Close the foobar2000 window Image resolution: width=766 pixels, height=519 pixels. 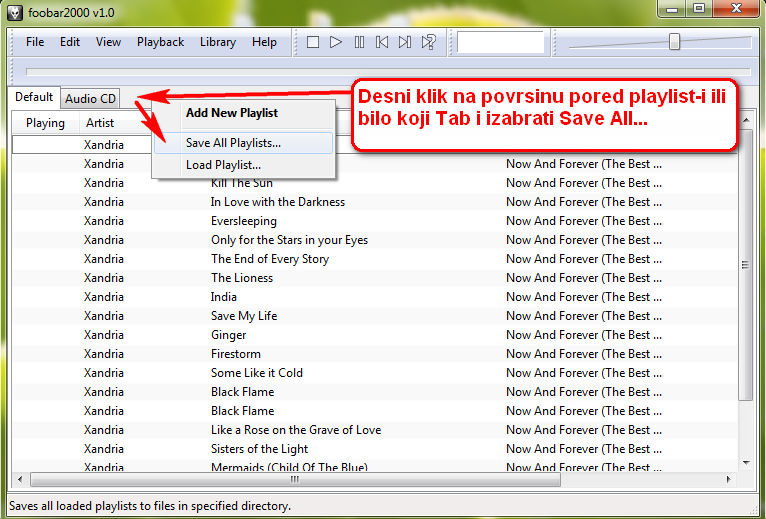click(x=737, y=8)
